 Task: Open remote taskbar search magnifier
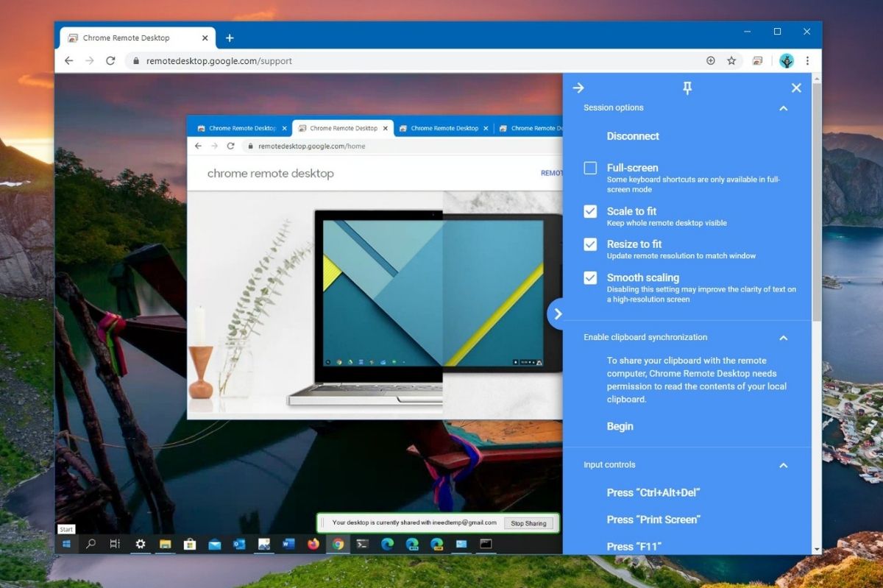coord(91,545)
